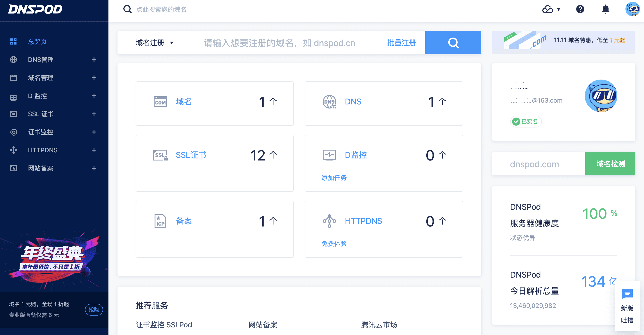Click the 13,460,029,982 resolution count
644x335 pixels.
(533, 305)
